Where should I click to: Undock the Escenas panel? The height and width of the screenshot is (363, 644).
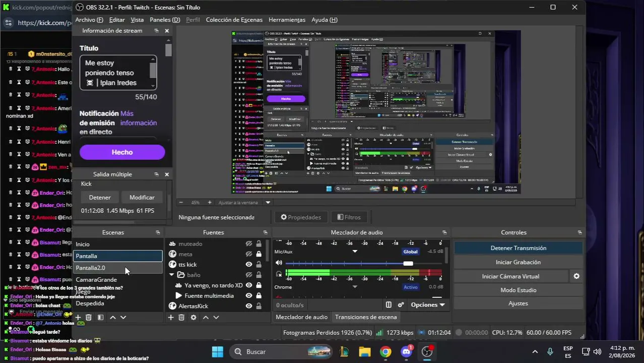158,232
